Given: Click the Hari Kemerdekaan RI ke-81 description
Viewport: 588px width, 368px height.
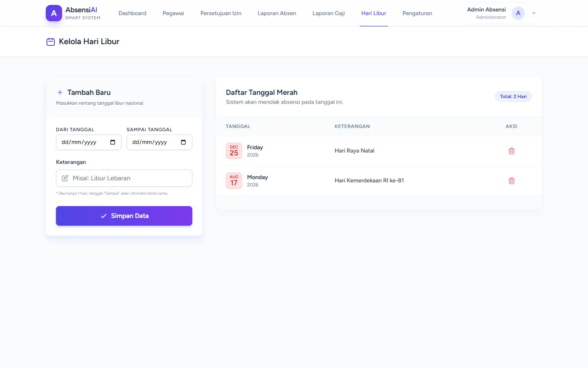Looking at the screenshot, I should pos(369,180).
